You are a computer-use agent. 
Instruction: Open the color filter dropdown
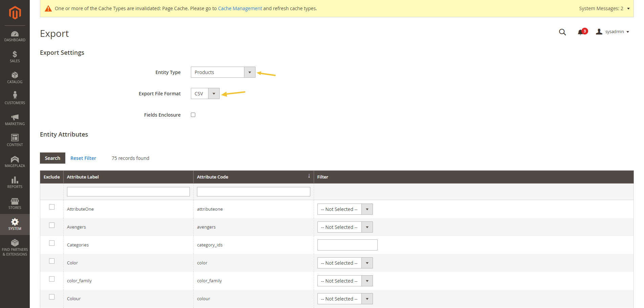pyautogui.click(x=345, y=263)
